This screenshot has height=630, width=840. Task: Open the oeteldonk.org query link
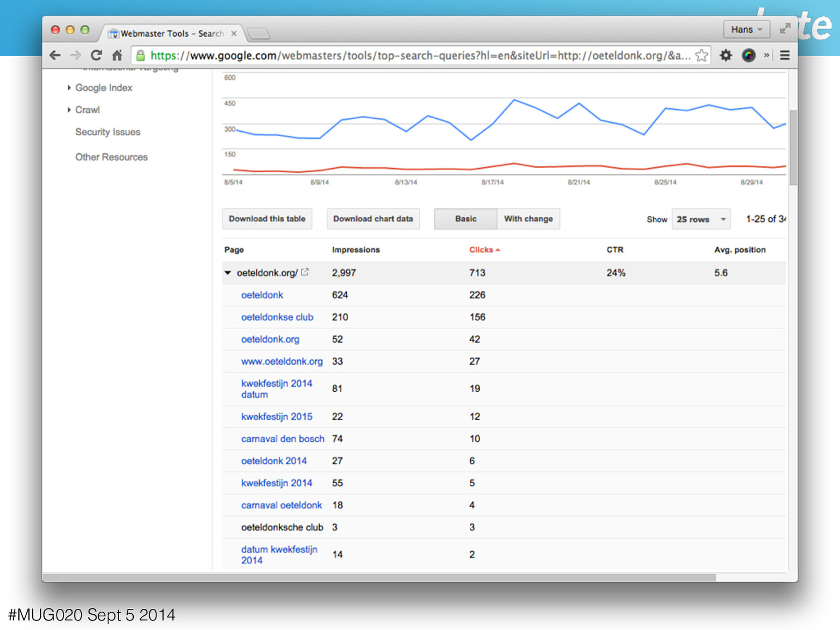270,339
